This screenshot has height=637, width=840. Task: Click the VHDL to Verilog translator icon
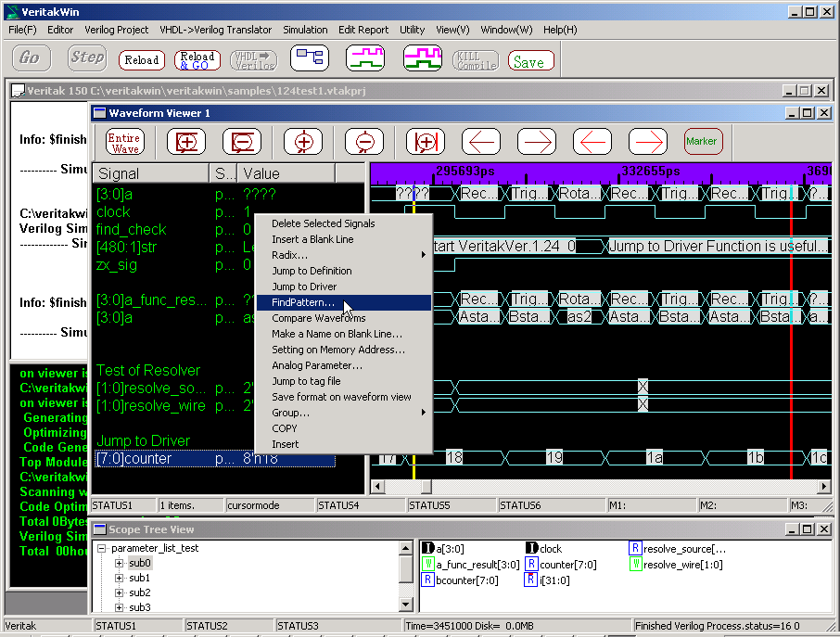point(254,60)
